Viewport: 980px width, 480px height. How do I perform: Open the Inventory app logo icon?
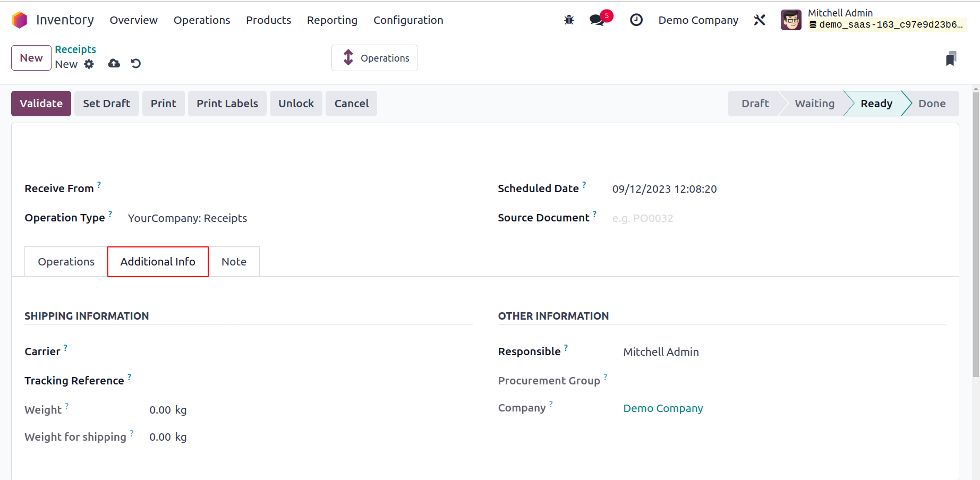point(20,20)
